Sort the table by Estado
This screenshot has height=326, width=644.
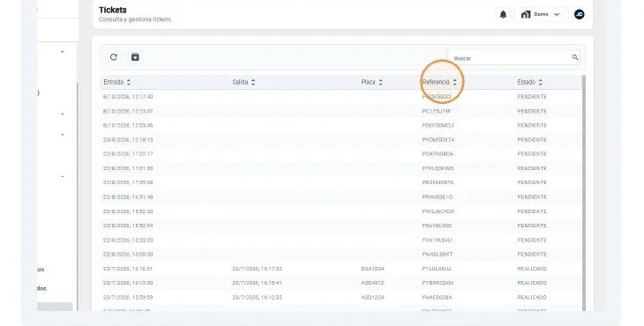click(x=530, y=82)
